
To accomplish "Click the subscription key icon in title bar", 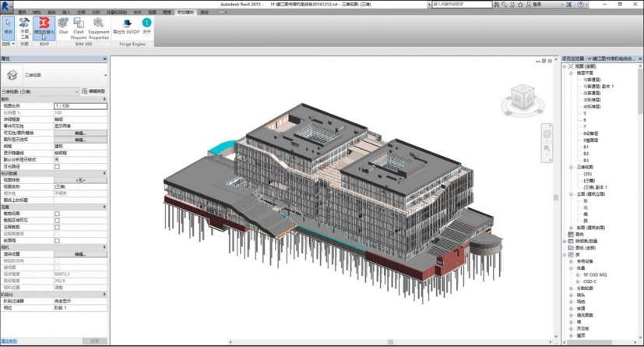I will click(x=505, y=4).
